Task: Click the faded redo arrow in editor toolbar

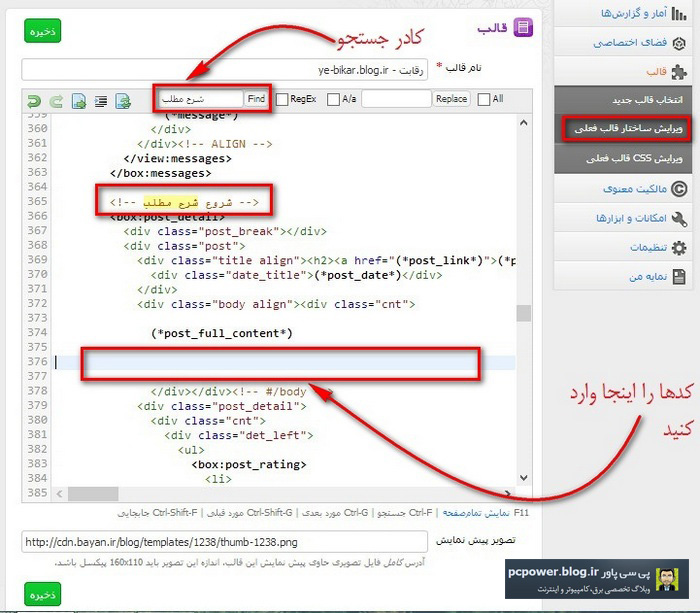Action: (56, 101)
